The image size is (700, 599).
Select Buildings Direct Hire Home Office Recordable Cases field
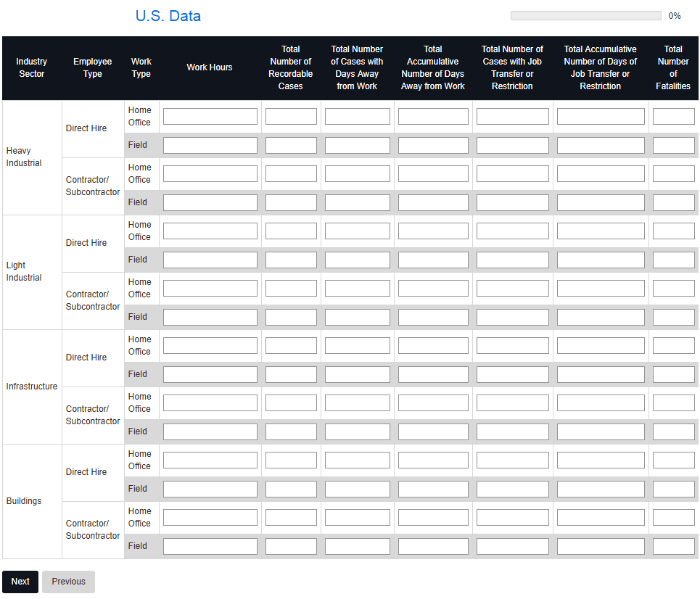(x=291, y=460)
